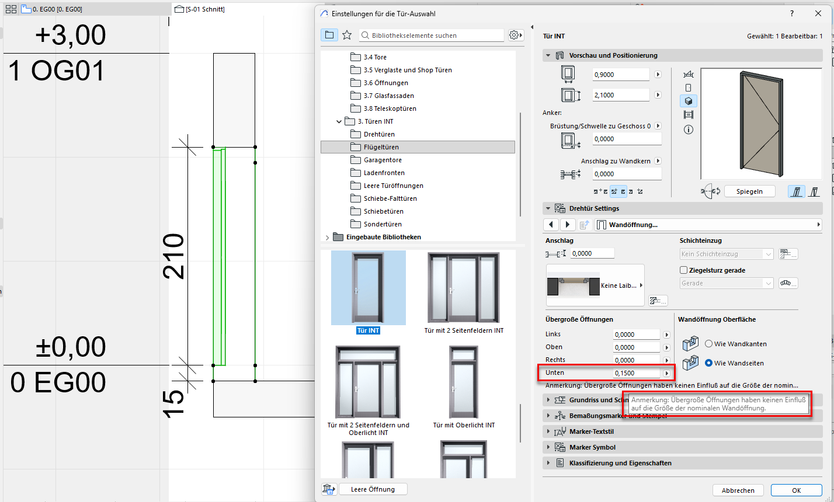Open Kein Schichteinzug dropdown

726,254
